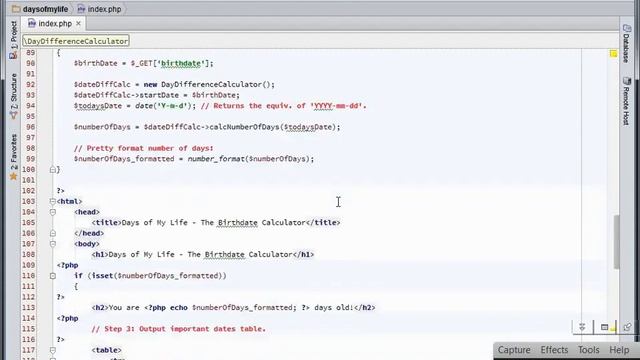Image resolution: width=640 pixels, height=360 pixels.
Task: Click the \DayDifferenceCalculator class breadcrumb
Action: 76,41
